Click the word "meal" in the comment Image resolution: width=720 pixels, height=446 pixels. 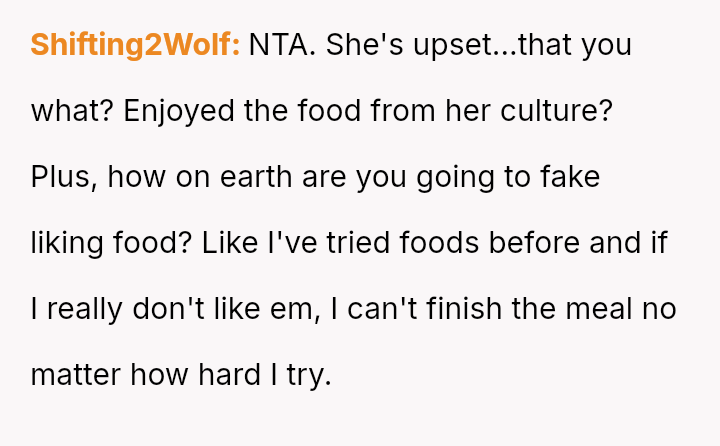[x=595, y=309]
